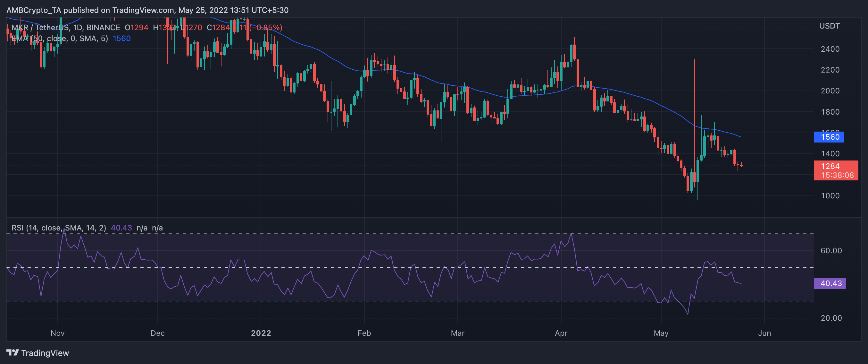The width and height of the screenshot is (868, 364).
Task: Click the TradingView logo icon
Action: (13, 353)
